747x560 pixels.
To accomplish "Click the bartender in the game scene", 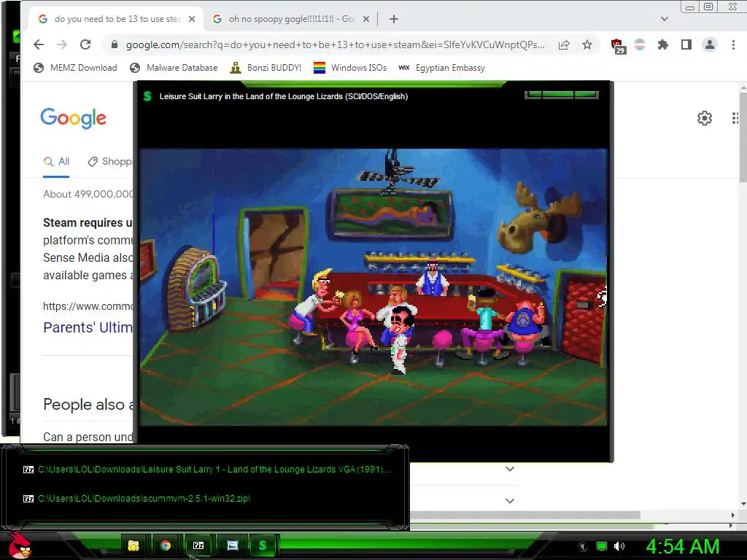I will click(432, 279).
